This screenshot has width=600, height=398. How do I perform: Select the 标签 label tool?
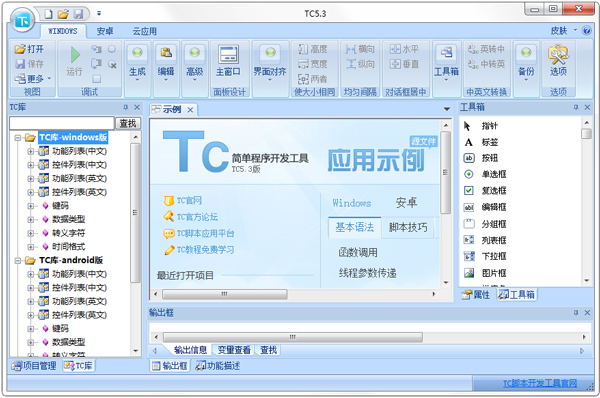coord(481,142)
